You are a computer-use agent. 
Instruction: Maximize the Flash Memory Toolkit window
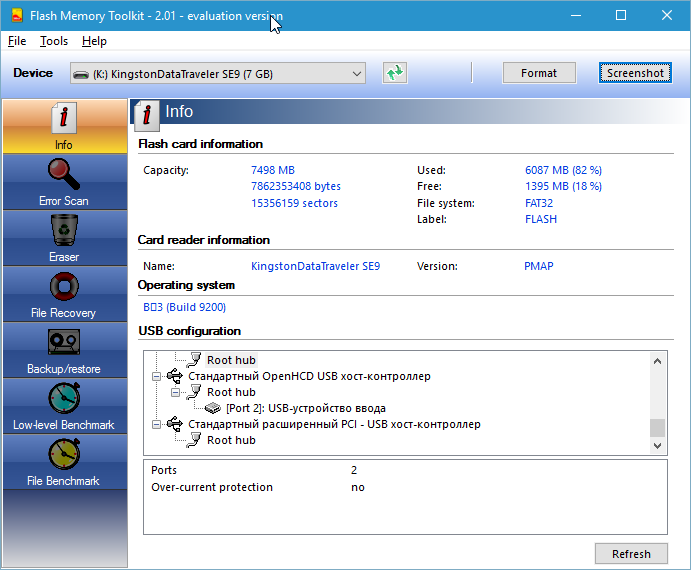click(x=621, y=15)
